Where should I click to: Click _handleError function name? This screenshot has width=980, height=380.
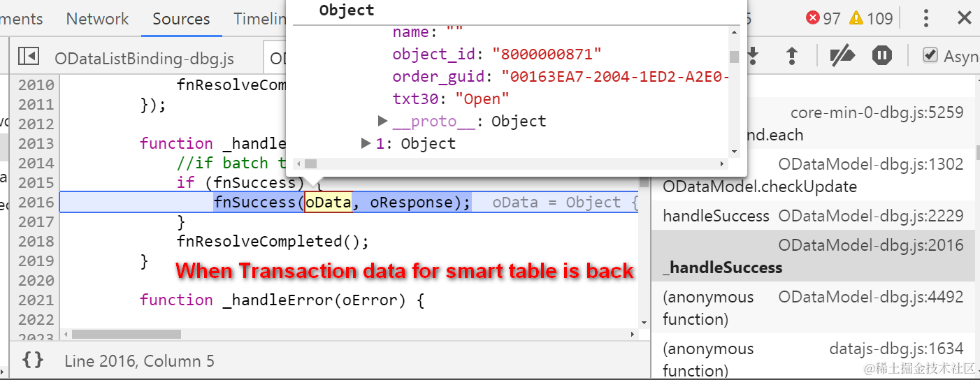(278, 300)
